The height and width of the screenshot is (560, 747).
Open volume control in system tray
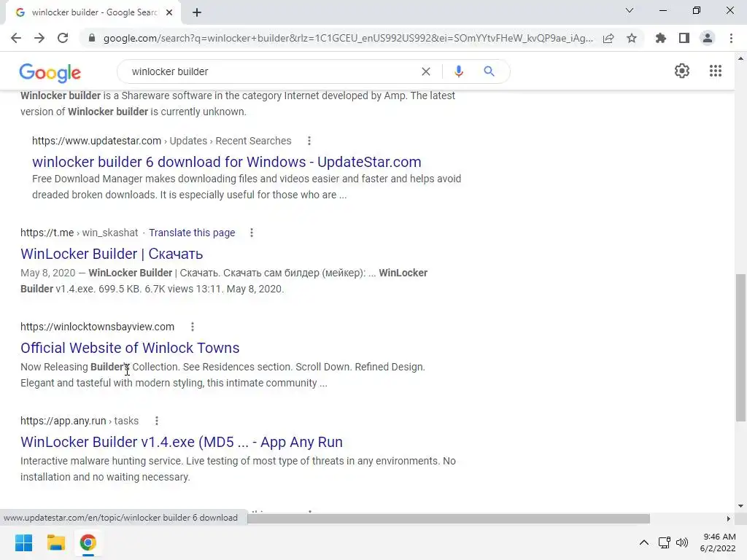click(x=682, y=542)
